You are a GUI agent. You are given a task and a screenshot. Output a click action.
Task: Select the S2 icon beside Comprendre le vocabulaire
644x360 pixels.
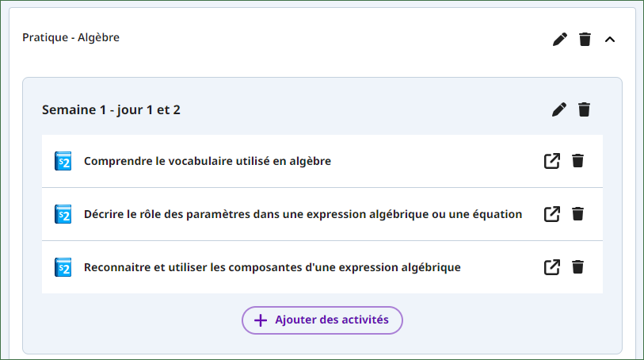tap(63, 161)
